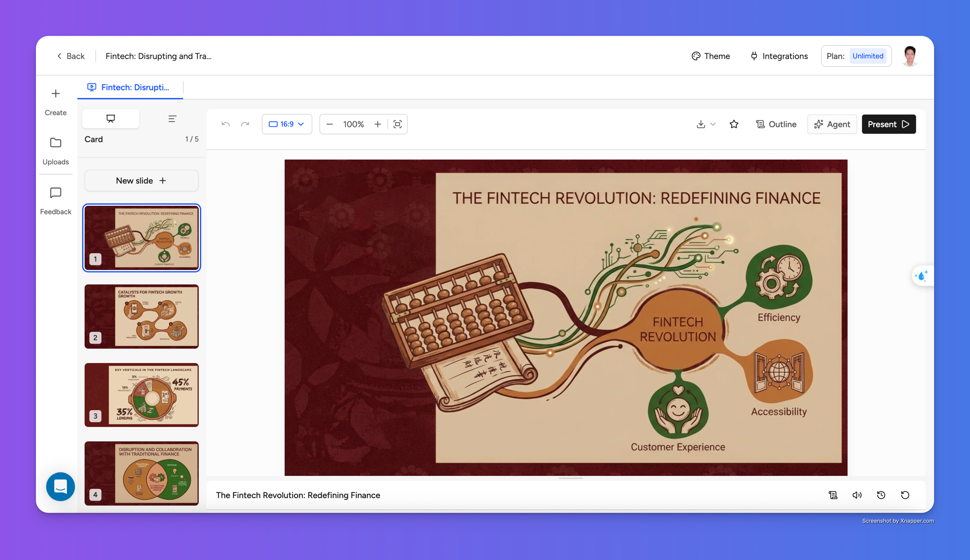Switch to list outline view
Image resolution: width=970 pixels, height=560 pixels.
point(172,118)
